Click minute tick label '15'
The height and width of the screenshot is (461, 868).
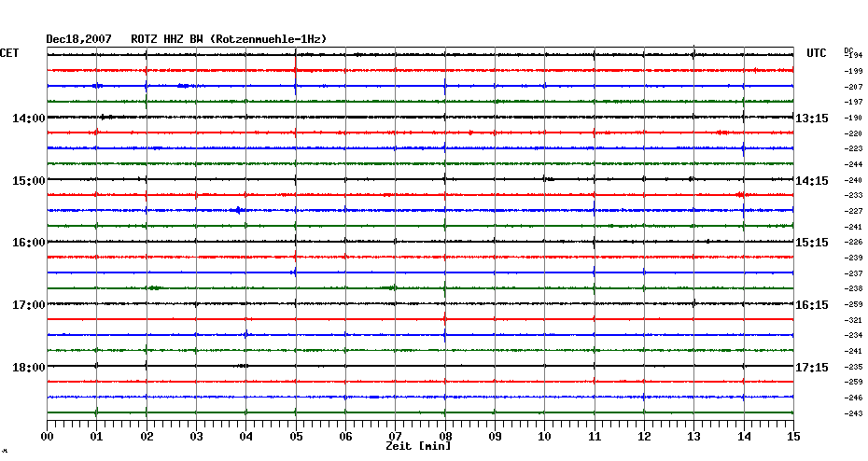[x=794, y=437]
